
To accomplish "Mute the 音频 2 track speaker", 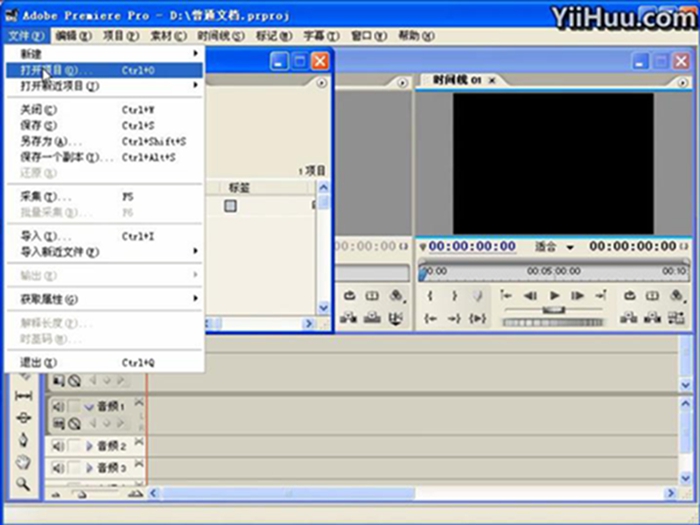I will [x=57, y=445].
